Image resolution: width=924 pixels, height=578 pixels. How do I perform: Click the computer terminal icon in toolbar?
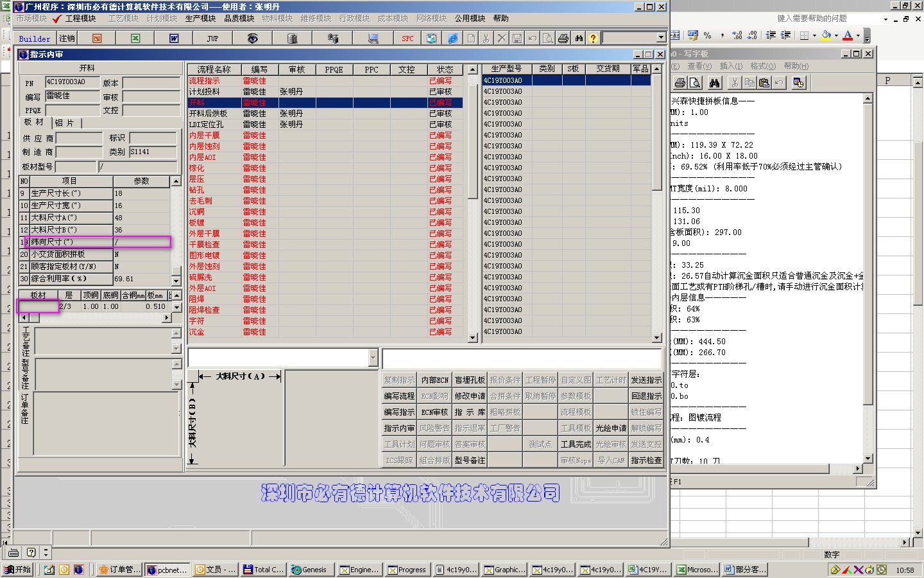[373, 39]
